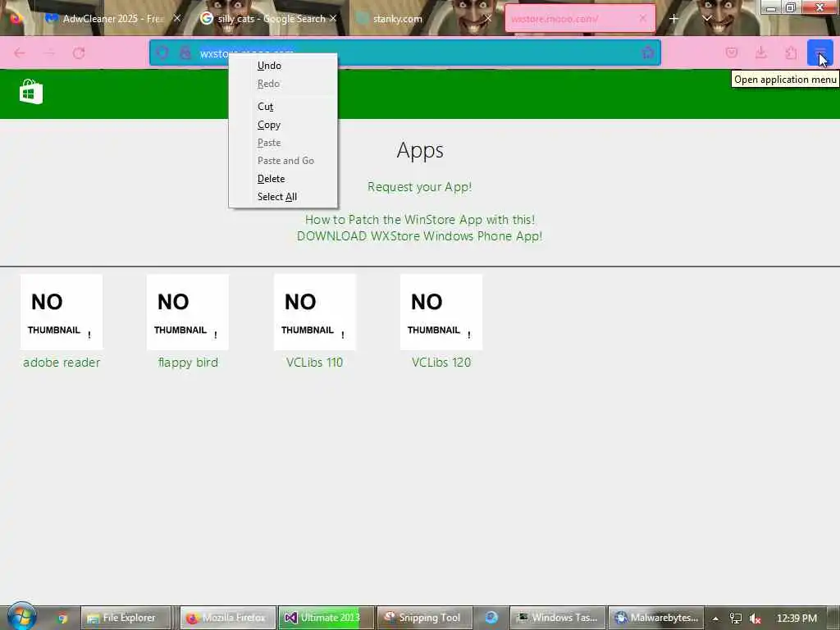Click the adobe reader No Thumbnail image
The height and width of the screenshot is (630, 840).
coord(62,313)
